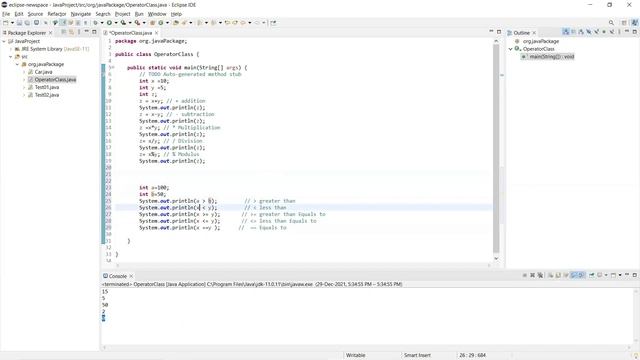Select Test02.java in Package Explorer
The image size is (640, 360).
tap(47, 95)
